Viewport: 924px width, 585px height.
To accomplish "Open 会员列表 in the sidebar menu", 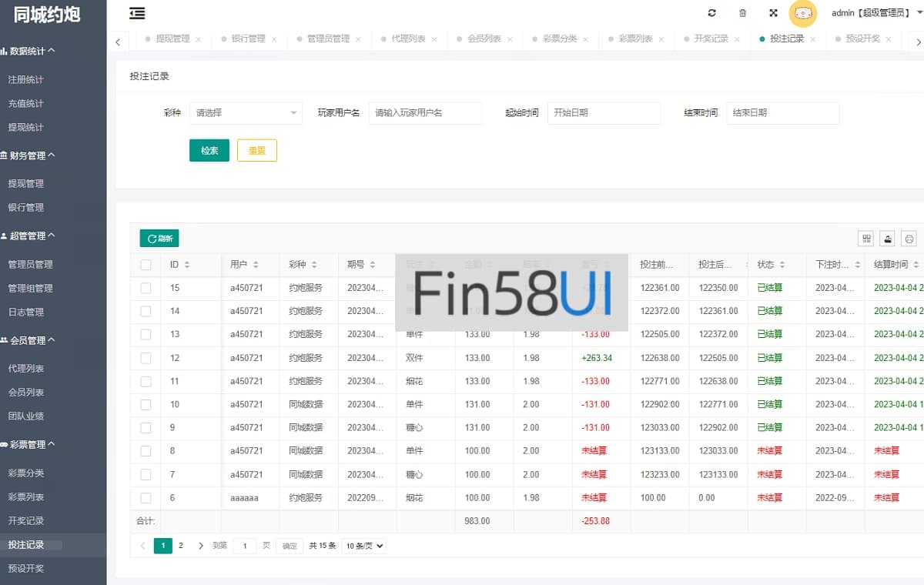I will (25, 393).
